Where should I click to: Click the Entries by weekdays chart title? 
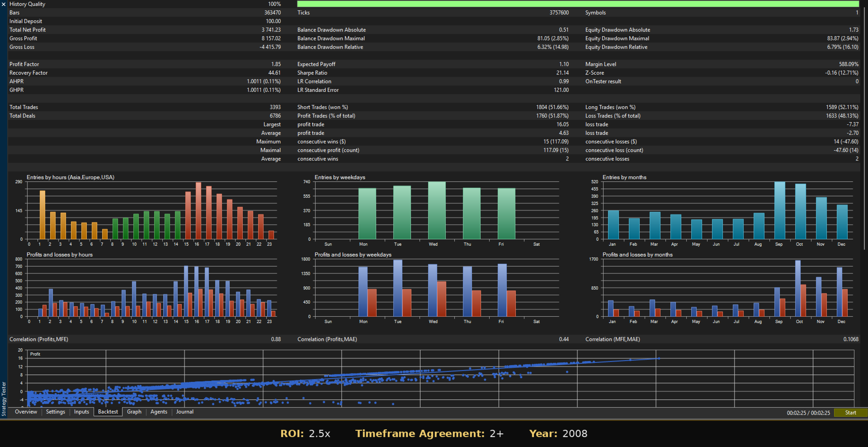[x=340, y=177]
